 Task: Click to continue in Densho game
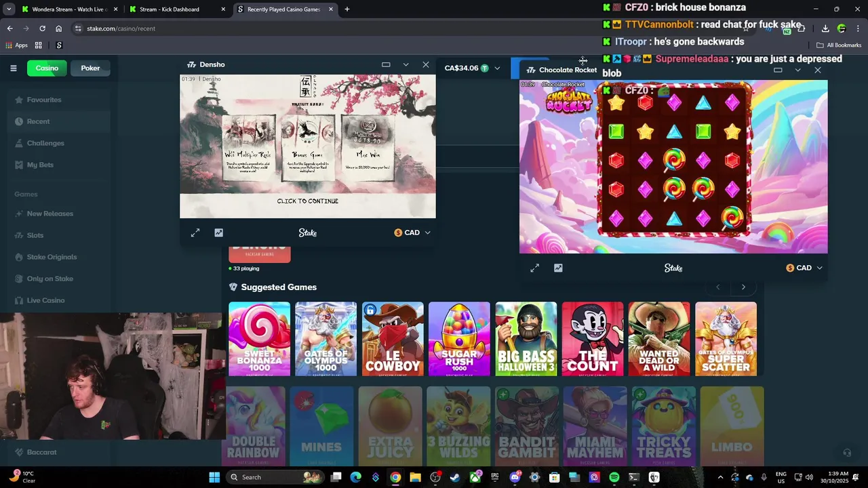(x=307, y=201)
